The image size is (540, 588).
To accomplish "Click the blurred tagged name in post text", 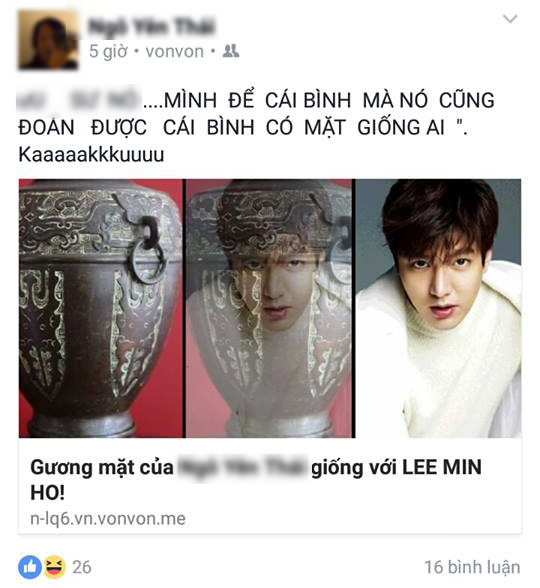I will click(80, 100).
